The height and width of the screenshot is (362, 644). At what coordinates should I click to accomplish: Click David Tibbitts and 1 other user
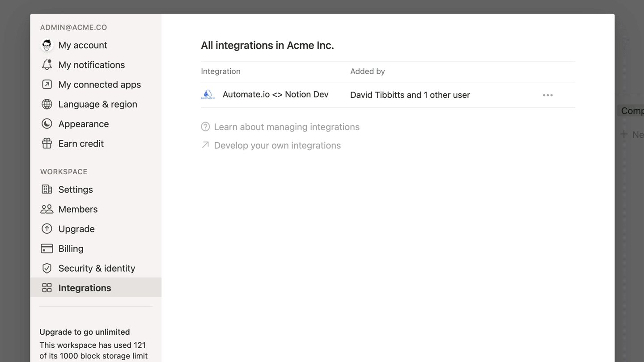[410, 95]
